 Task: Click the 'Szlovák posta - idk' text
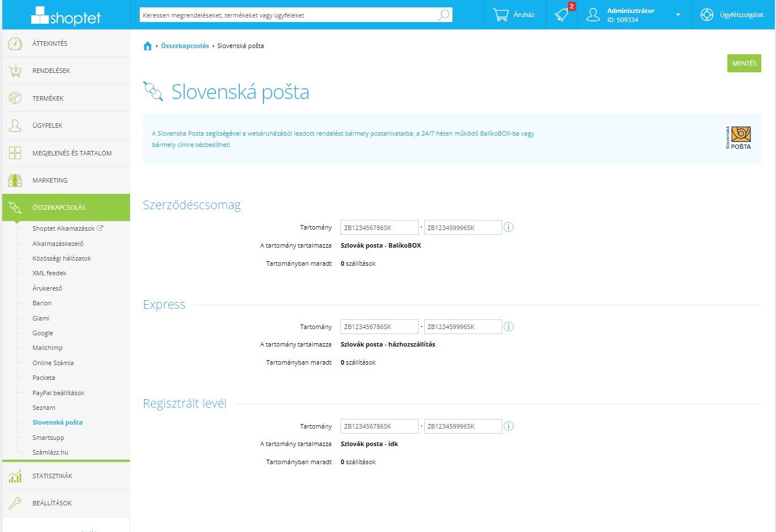[369, 444]
